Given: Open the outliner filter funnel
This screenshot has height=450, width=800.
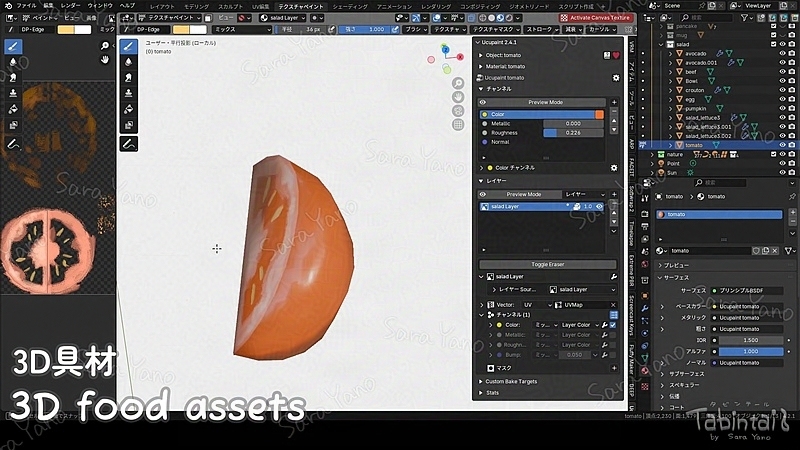Looking at the screenshot, I should tap(745, 18).
